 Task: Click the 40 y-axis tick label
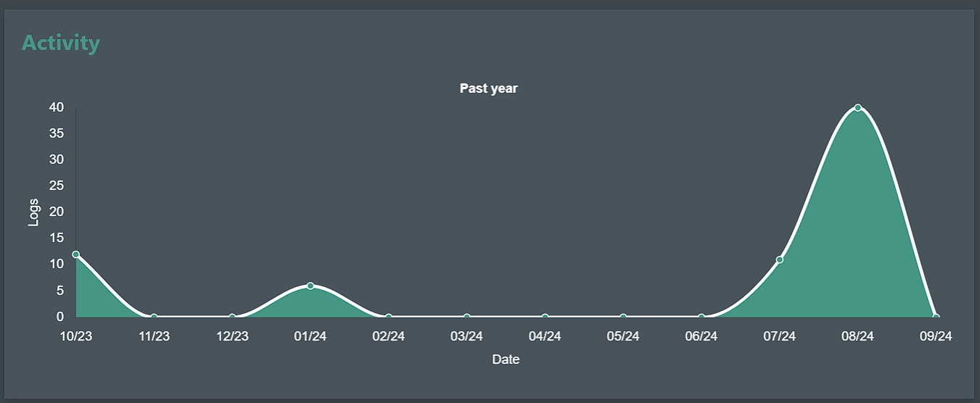[57, 107]
